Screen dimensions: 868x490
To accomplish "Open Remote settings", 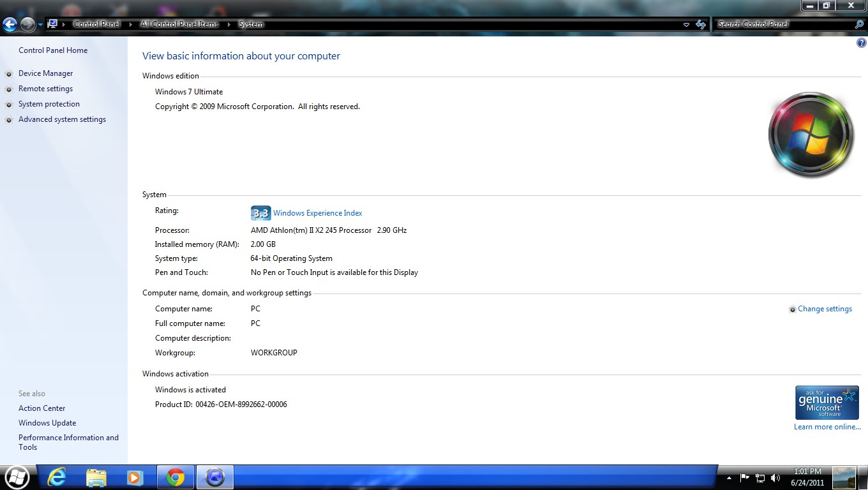I will (45, 89).
